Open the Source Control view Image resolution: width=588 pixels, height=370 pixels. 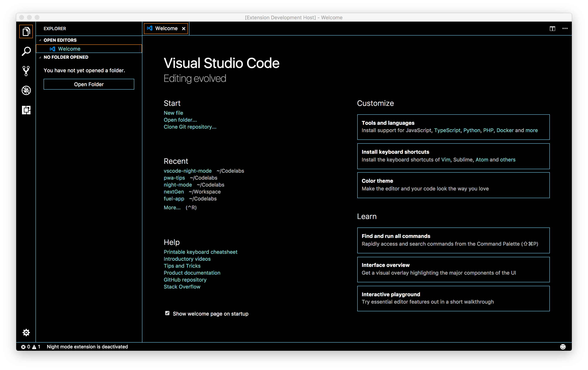pyautogui.click(x=26, y=71)
